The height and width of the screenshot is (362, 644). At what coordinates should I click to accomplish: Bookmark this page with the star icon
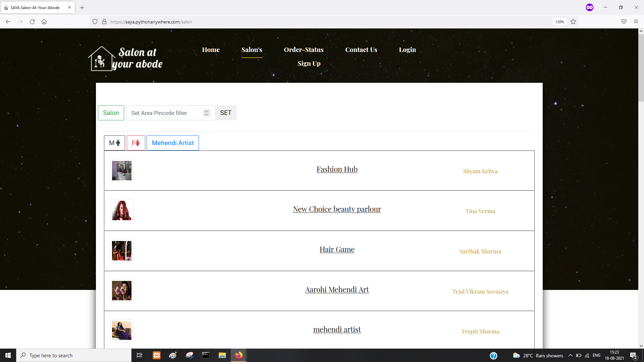click(x=573, y=22)
